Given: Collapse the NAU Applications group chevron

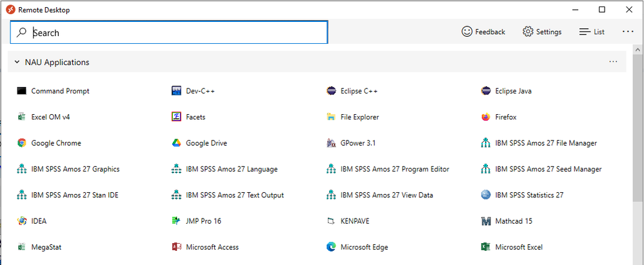Looking at the screenshot, I should tap(17, 63).
